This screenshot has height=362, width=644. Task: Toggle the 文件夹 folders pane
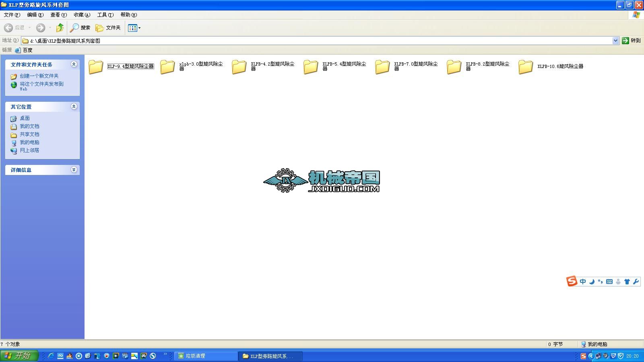108,28
